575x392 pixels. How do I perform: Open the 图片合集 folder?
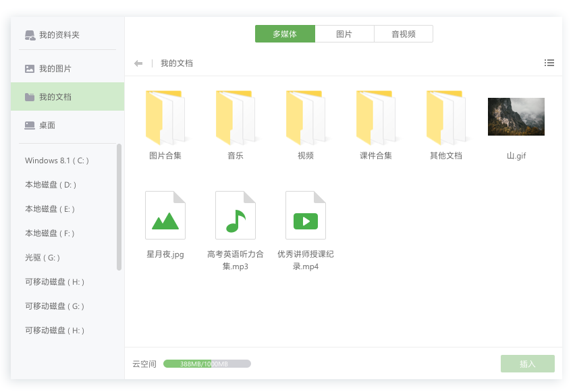coord(165,118)
